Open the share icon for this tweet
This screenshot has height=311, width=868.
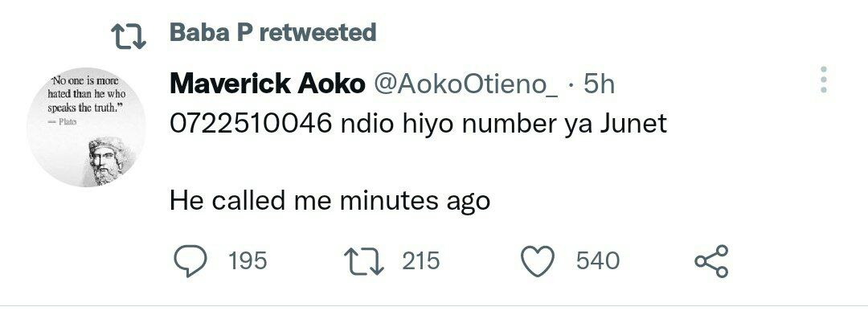point(712,261)
